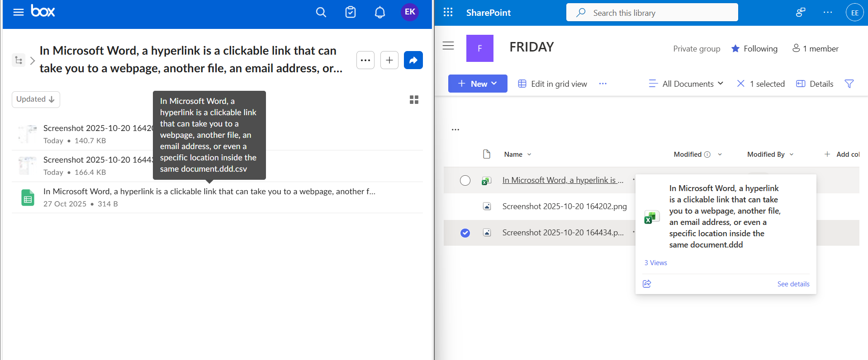Open command bar overflow ellipsis
The width and height of the screenshot is (868, 360).
click(602, 84)
